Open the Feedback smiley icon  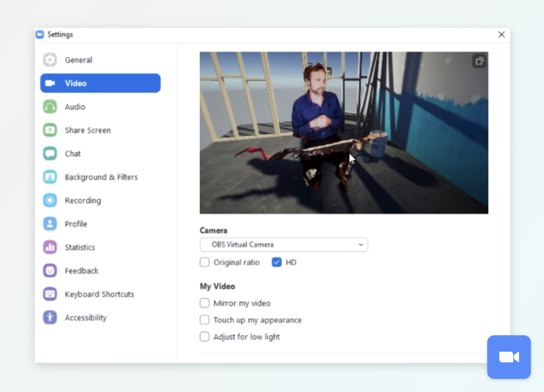[x=50, y=271]
